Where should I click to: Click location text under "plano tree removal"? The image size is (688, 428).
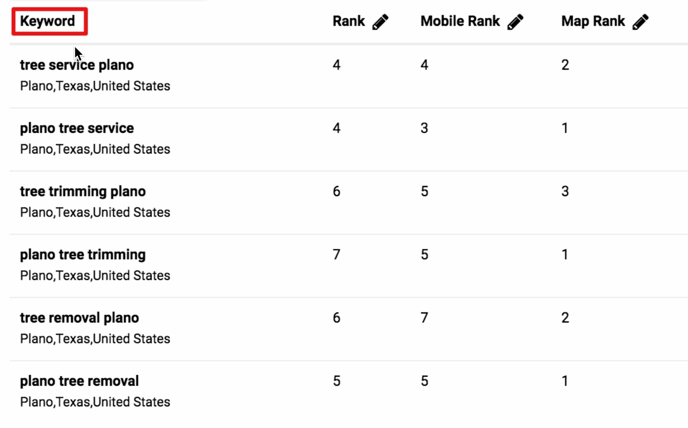[x=95, y=402]
